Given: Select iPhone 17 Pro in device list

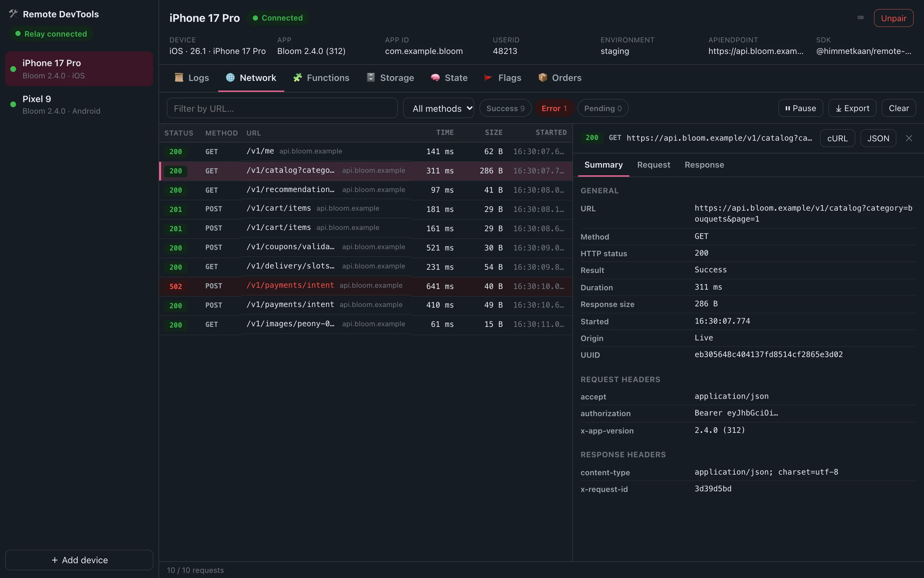Looking at the screenshot, I should point(79,69).
